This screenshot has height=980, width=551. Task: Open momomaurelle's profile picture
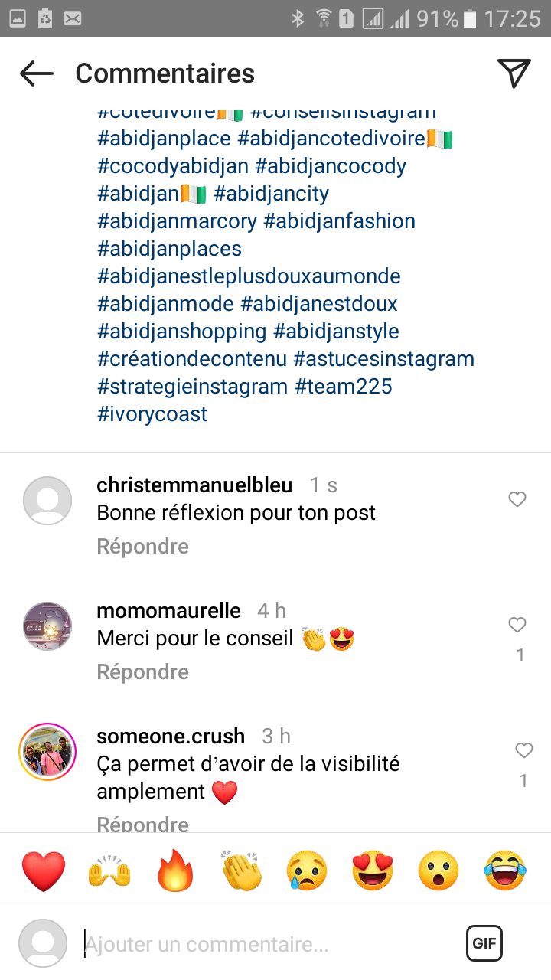pos(47,626)
